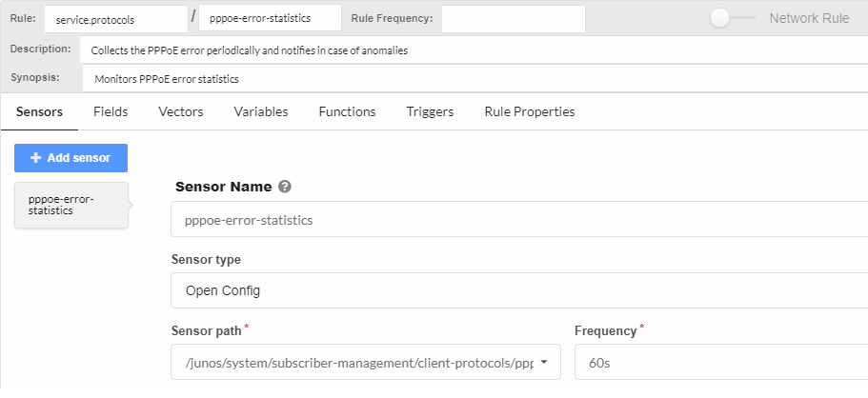Go to the Variables tab

[261, 111]
